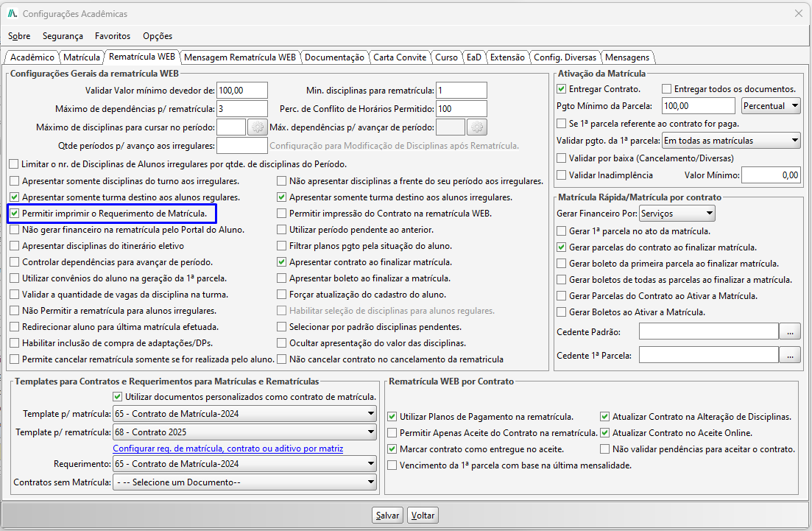
Task: Check Gerar Boletos ao Ativar a Matrícula
Action: pyautogui.click(x=562, y=312)
